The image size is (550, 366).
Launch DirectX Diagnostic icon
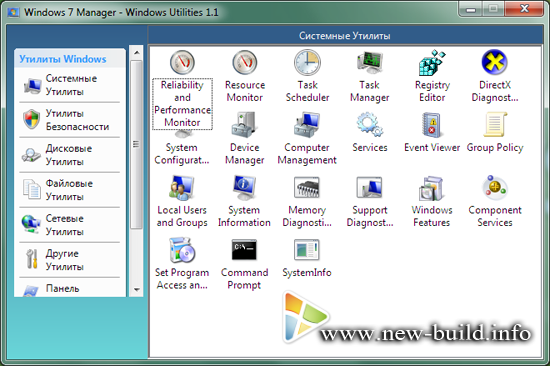[x=494, y=62]
